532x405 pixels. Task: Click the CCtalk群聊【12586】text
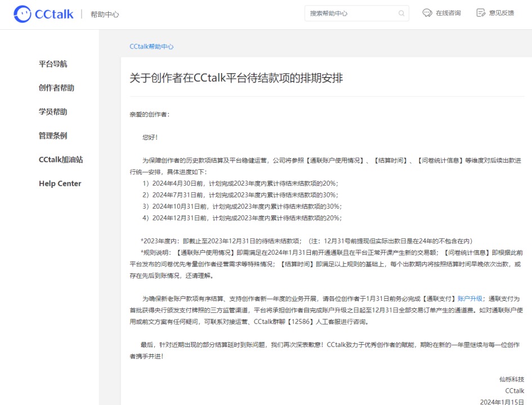point(283,322)
